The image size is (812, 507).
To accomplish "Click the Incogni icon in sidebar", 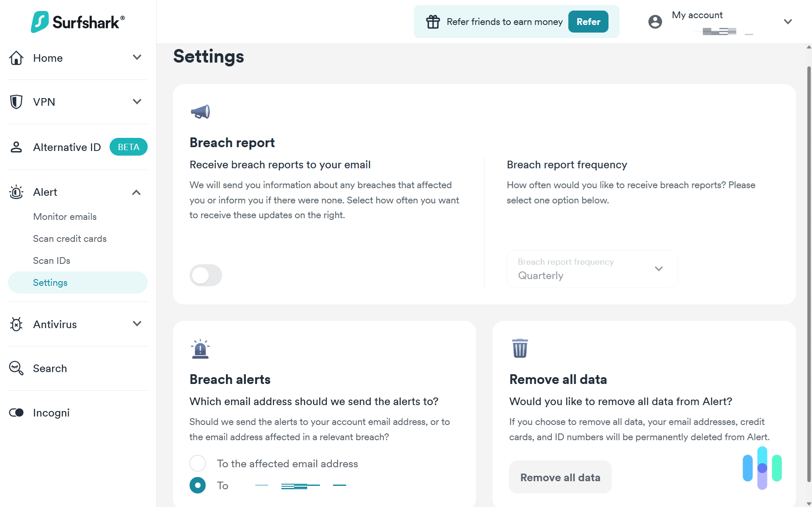I will [16, 413].
